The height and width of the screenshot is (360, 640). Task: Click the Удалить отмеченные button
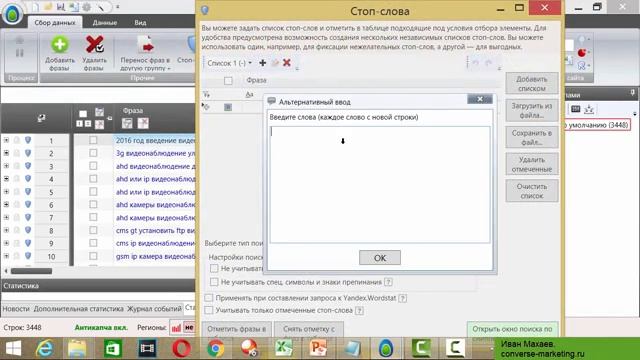(531, 164)
